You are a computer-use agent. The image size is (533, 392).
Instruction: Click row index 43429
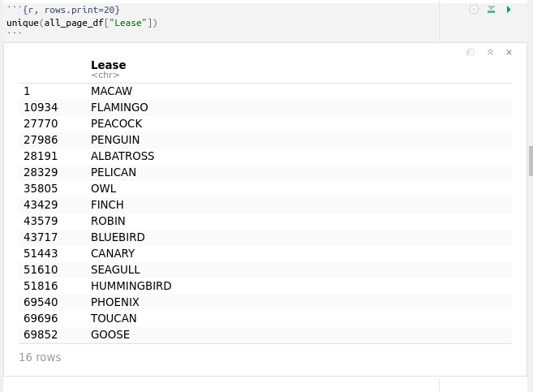click(x=41, y=205)
